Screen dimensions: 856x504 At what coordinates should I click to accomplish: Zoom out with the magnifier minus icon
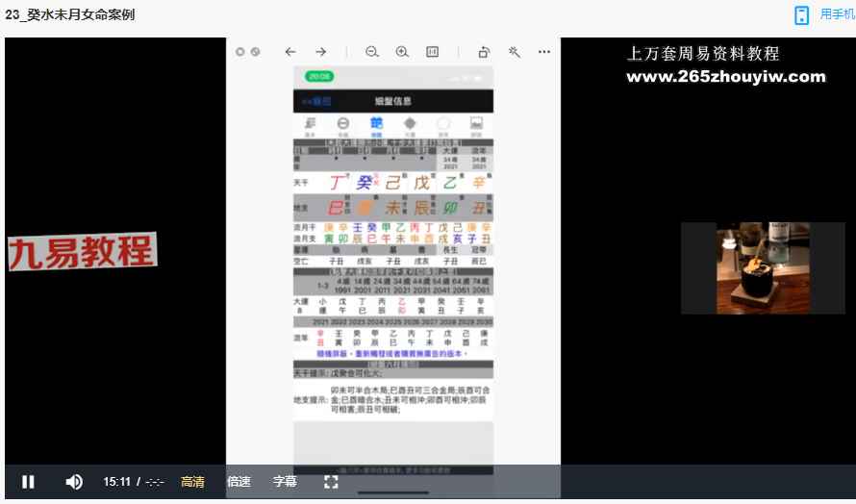click(371, 52)
